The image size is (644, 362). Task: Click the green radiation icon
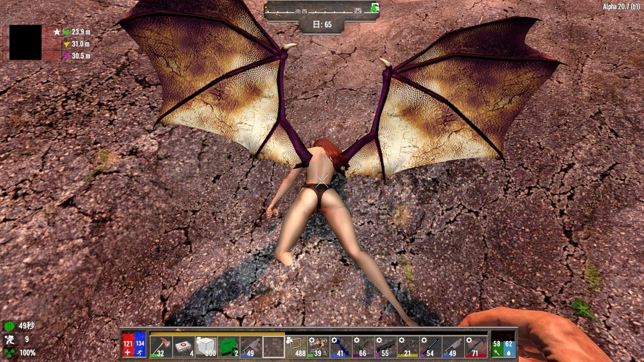pyautogui.click(x=9, y=352)
